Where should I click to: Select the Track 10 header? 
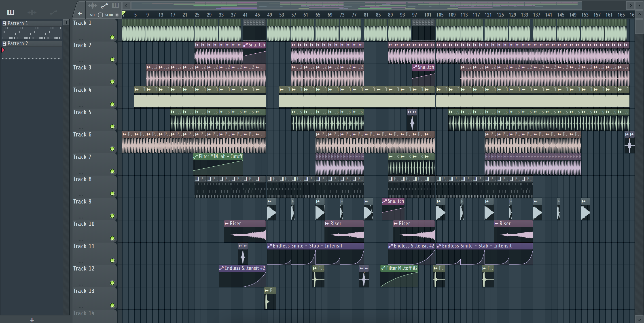(x=95, y=231)
